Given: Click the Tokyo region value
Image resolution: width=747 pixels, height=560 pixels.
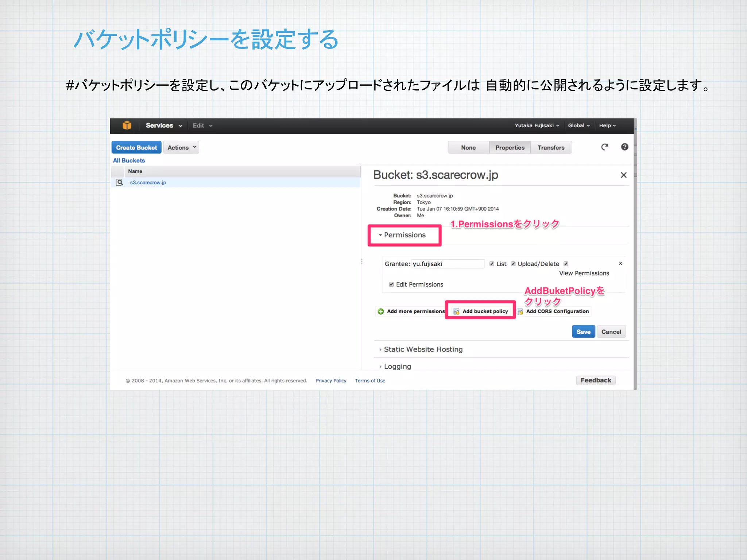Looking at the screenshot, I should [424, 202].
